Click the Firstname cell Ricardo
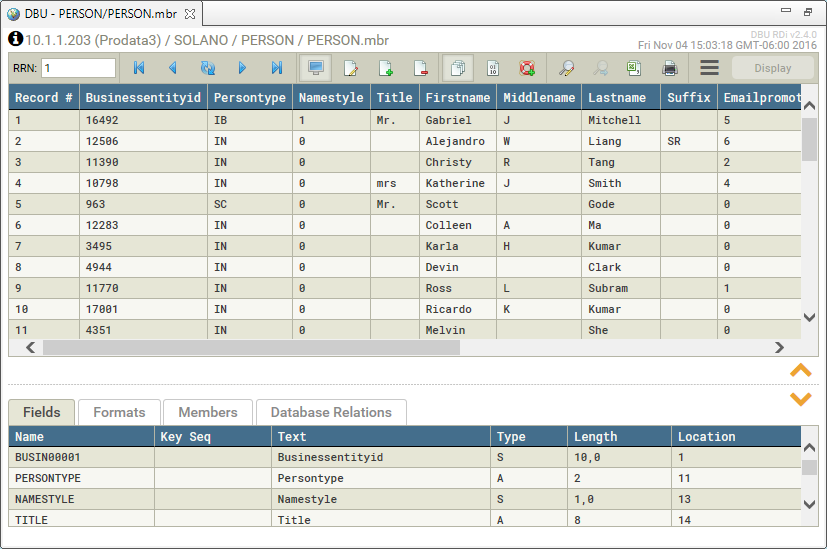This screenshot has height=549, width=827. [x=458, y=309]
